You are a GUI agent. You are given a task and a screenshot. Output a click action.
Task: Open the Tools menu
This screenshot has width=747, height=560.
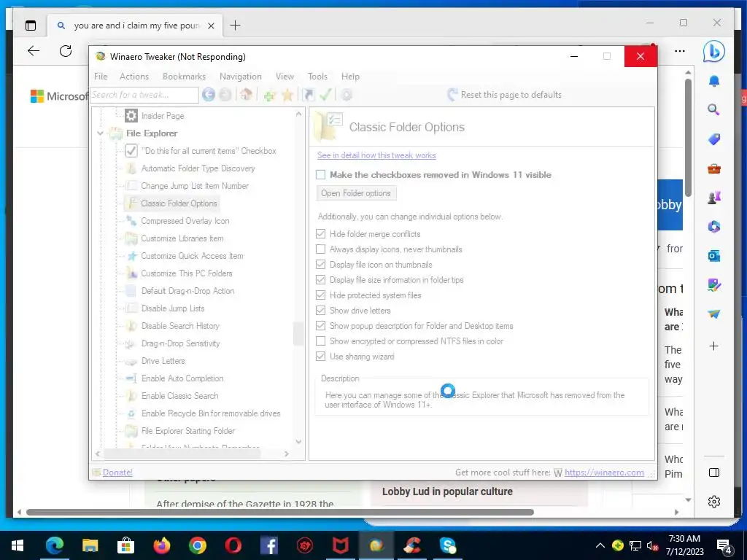pos(317,76)
